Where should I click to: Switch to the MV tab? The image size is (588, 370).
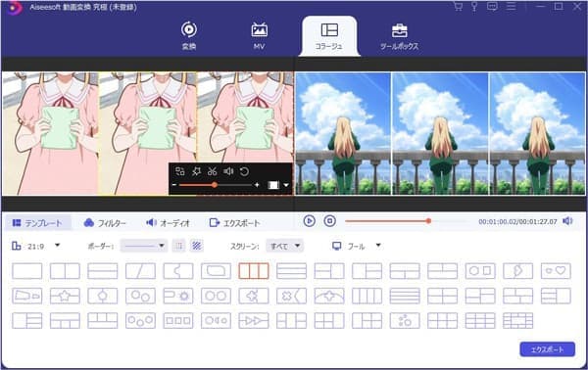pyautogui.click(x=259, y=35)
